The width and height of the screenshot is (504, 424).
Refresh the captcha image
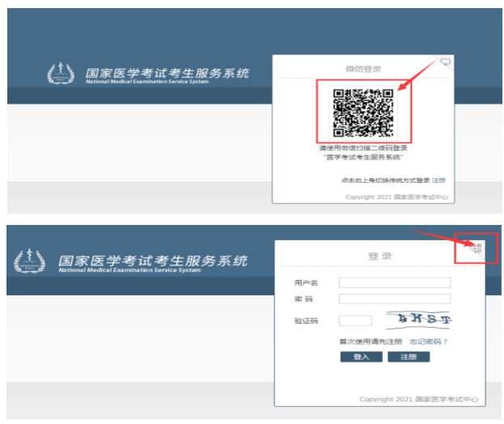tap(419, 320)
